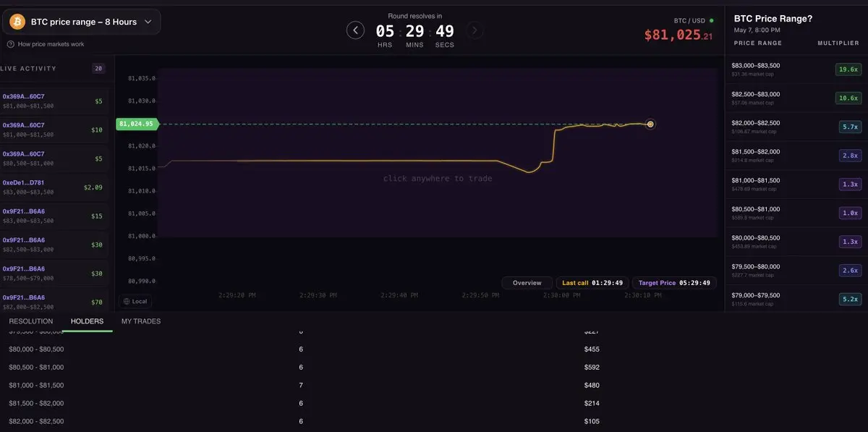The image size is (868, 432).
Task: Click the $81,000 - $81,500 holders table row
Action: pos(434,385)
